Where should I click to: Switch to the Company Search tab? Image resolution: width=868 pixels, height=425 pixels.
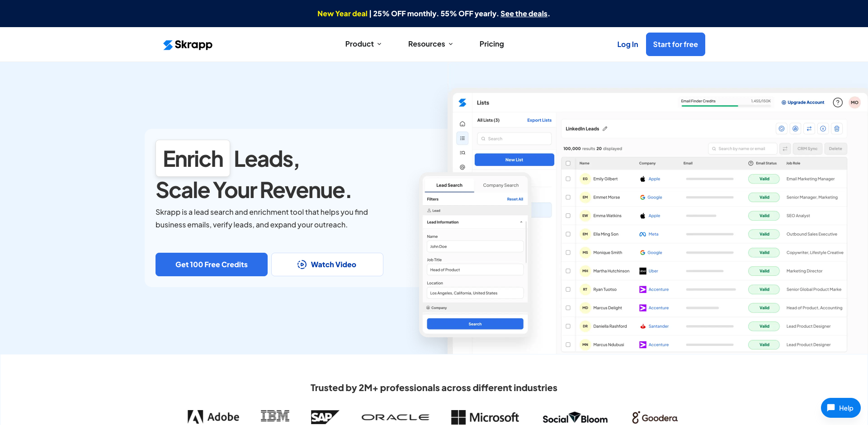501,185
